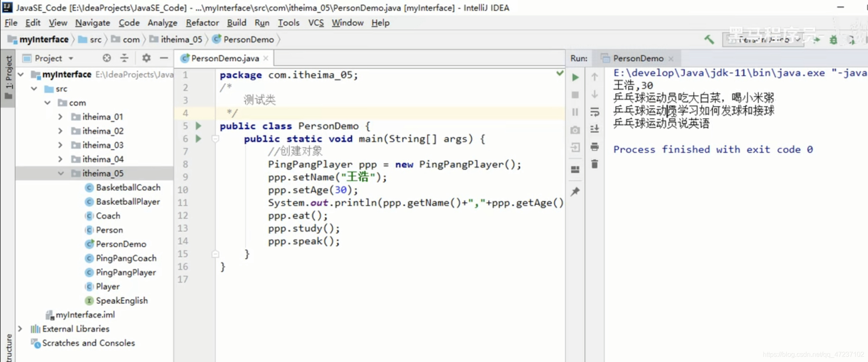Click the Build project hammer icon
868x362 pixels.
tap(709, 40)
